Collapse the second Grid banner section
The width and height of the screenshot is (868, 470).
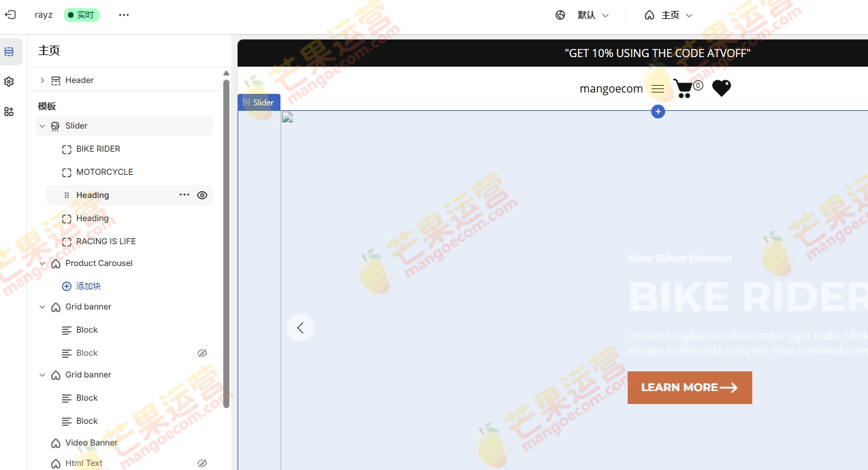pos(42,375)
